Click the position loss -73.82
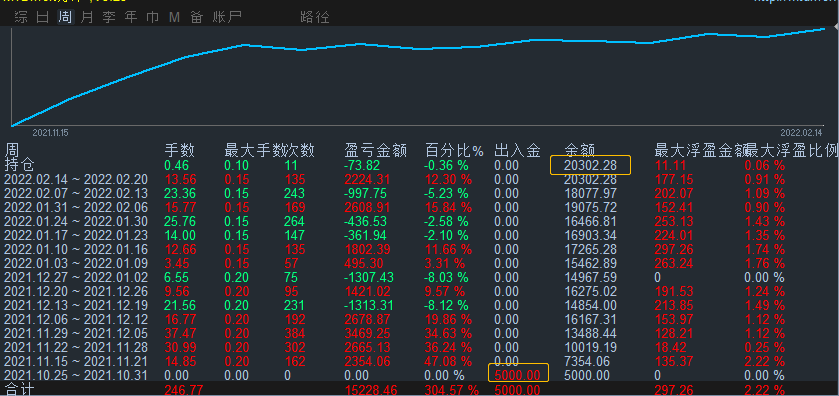 (362, 165)
